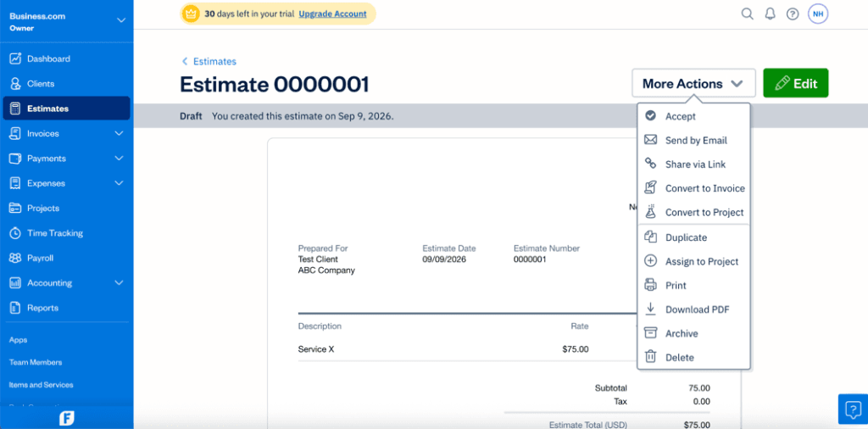Select Convert to Project

(693, 212)
